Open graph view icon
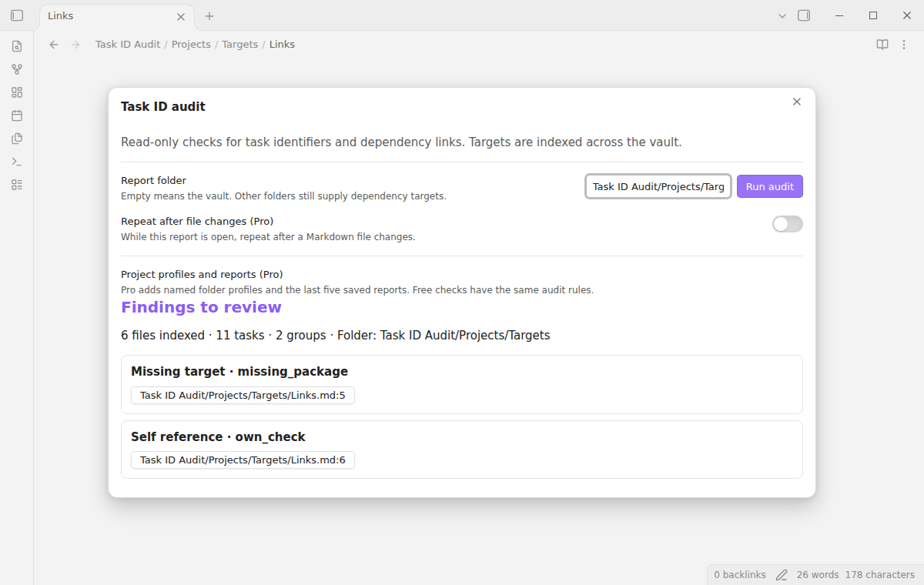This screenshot has width=924, height=585. (17, 69)
